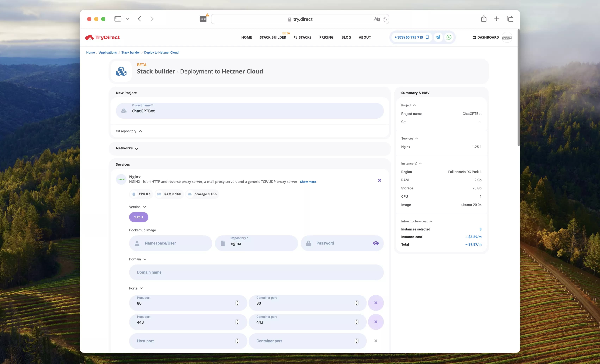600x364 pixels.
Task: Toggle password visibility eye icon
Action: (376, 243)
